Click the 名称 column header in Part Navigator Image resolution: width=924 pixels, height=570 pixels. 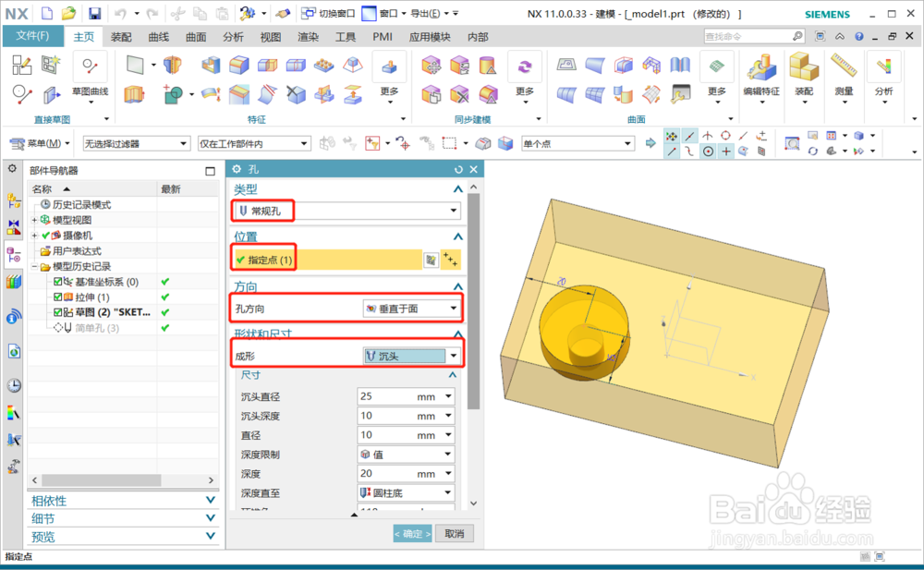(x=92, y=189)
